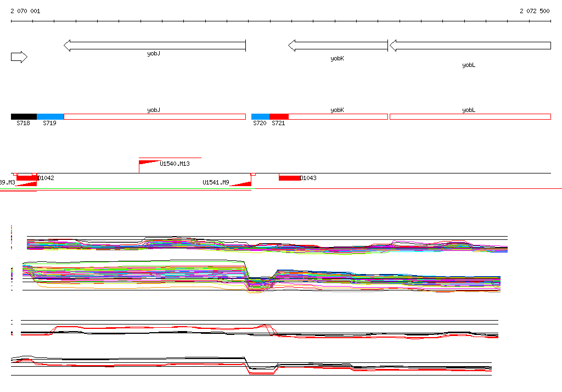Click the yobJ red outlined segment bar
This screenshot has width=562, height=392.
pyautogui.click(x=154, y=116)
